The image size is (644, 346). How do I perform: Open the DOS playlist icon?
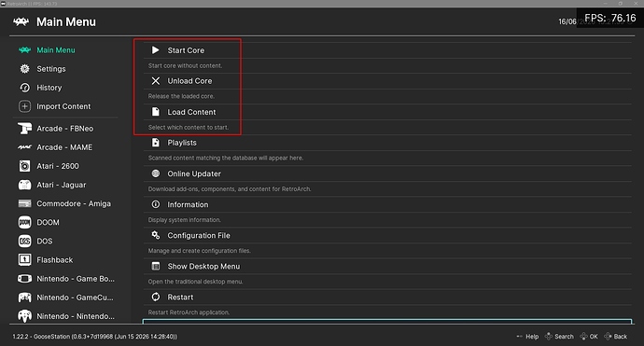click(x=24, y=241)
